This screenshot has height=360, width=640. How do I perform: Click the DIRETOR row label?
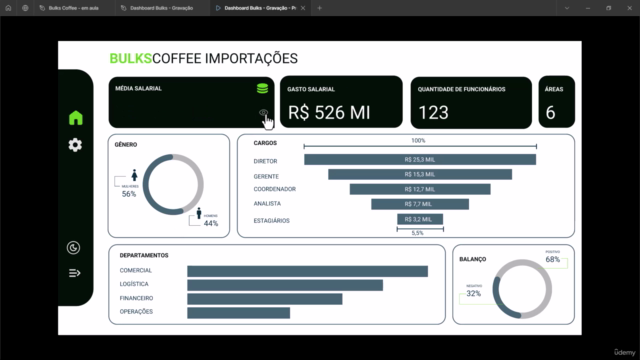pos(265,161)
